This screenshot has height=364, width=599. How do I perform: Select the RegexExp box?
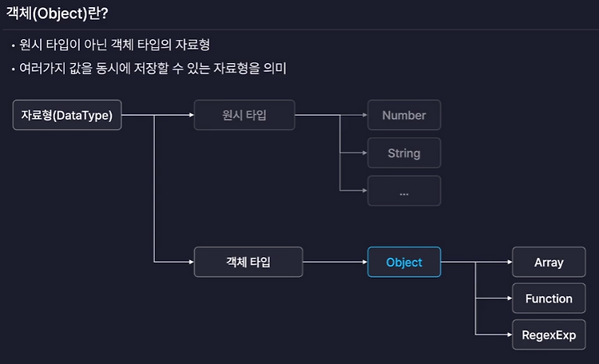(x=549, y=334)
